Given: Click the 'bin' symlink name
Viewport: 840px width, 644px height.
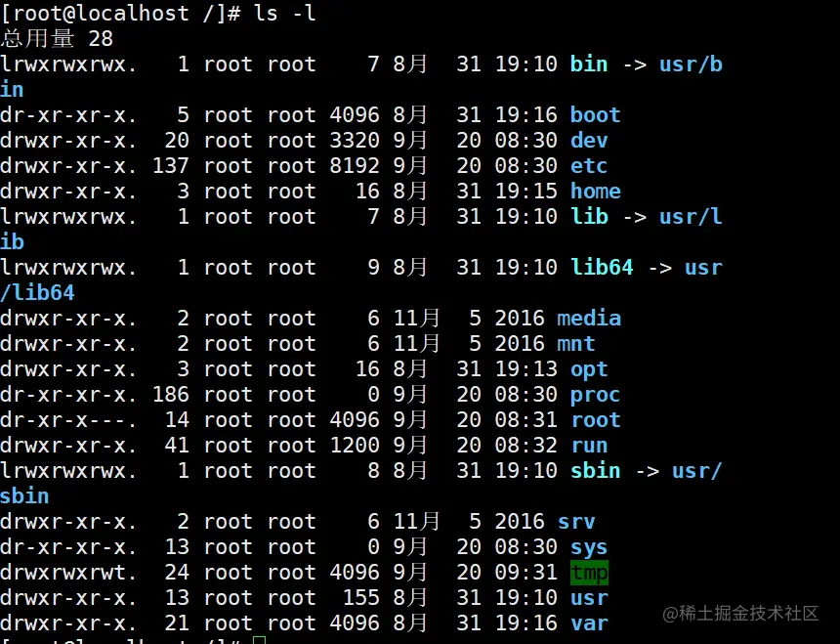Looking at the screenshot, I should 589,64.
